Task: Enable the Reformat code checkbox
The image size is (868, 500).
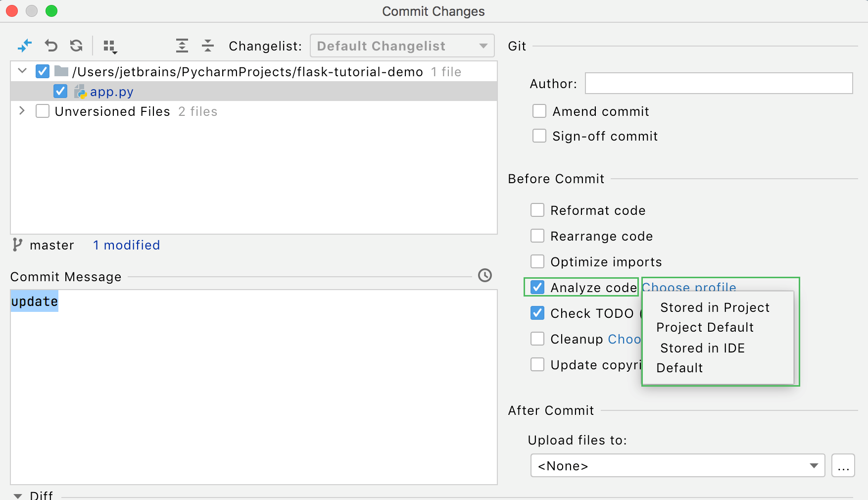Action: [537, 210]
